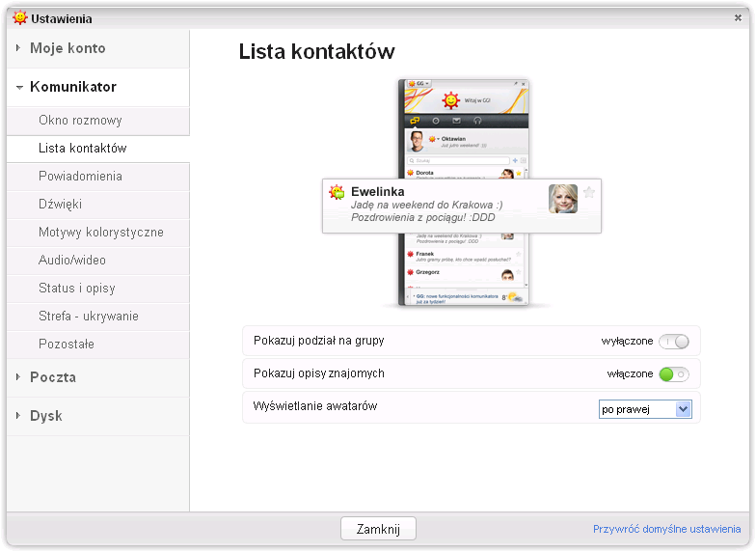Click the 'Poczta' heading label
Screen dimensions: 756x552
click(53, 377)
